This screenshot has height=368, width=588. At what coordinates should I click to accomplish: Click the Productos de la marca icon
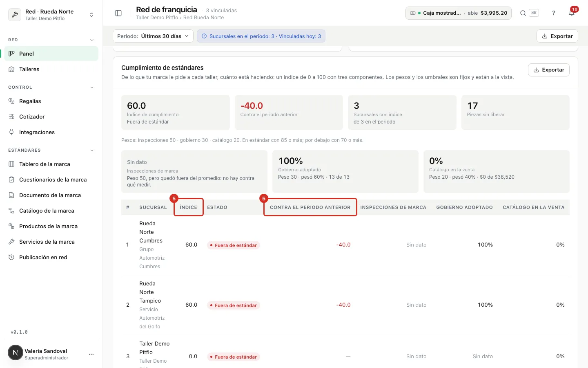click(x=11, y=226)
